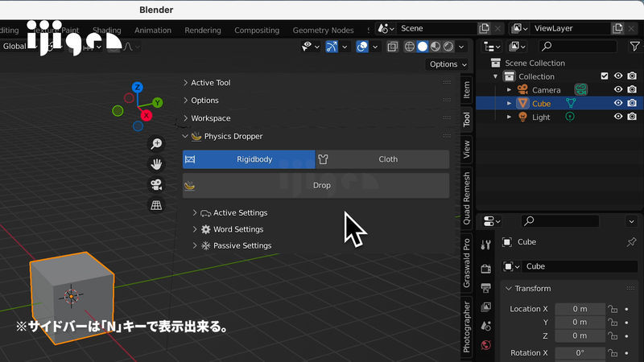Click the Y axis on navigation gizmo
Viewport: 644px width, 362px height.
click(x=157, y=103)
